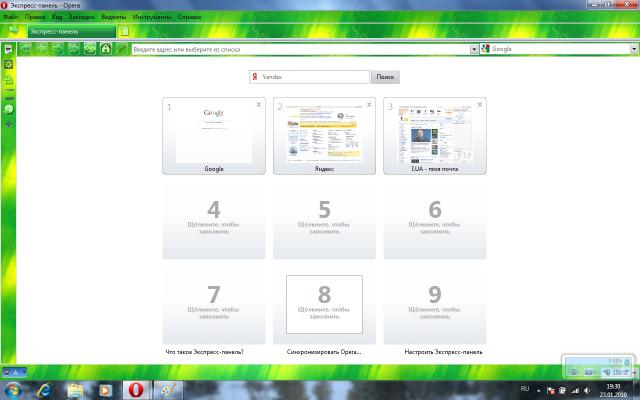Image resolution: width=640 pixels, height=400 pixels.
Task: Click the Opera logo in title bar
Action: point(4,5)
